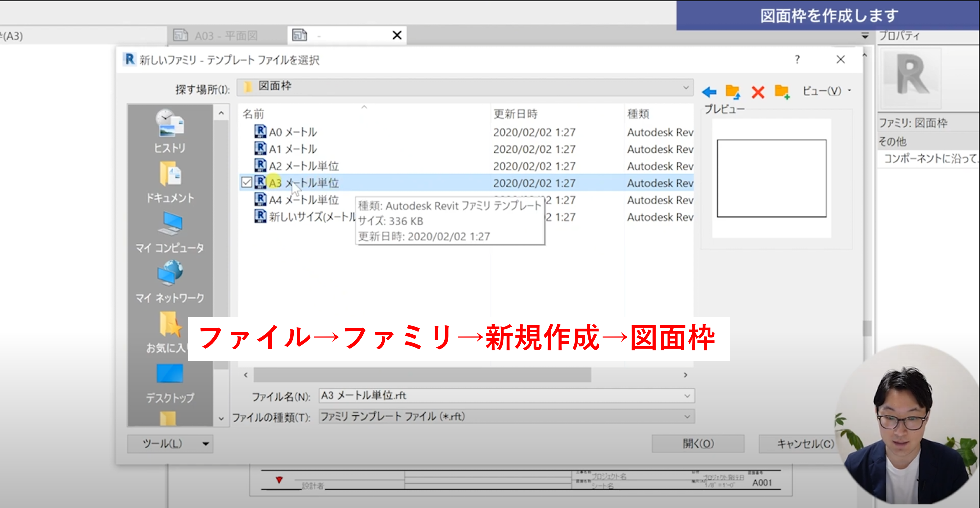Click the red X delete icon
This screenshot has height=508, width=980.
pyautogui.click(x=758, y=92)
